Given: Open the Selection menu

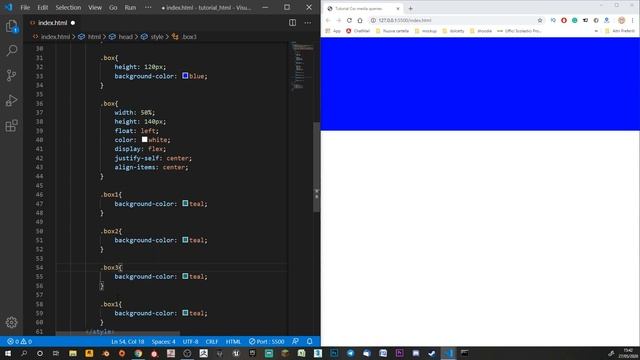Looking at the screenshot, I should point(68,7).
